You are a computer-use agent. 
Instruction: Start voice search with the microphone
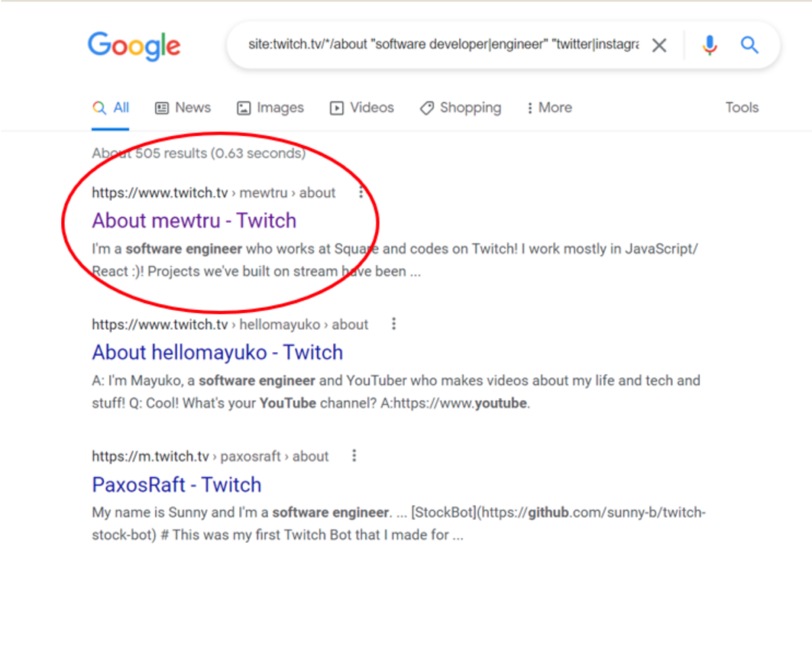(709, 45)
